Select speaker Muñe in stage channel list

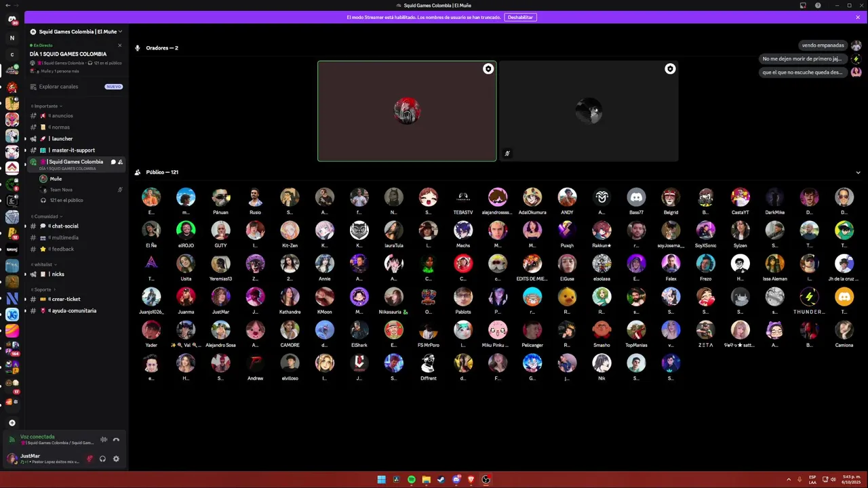(x=56, y=179)
